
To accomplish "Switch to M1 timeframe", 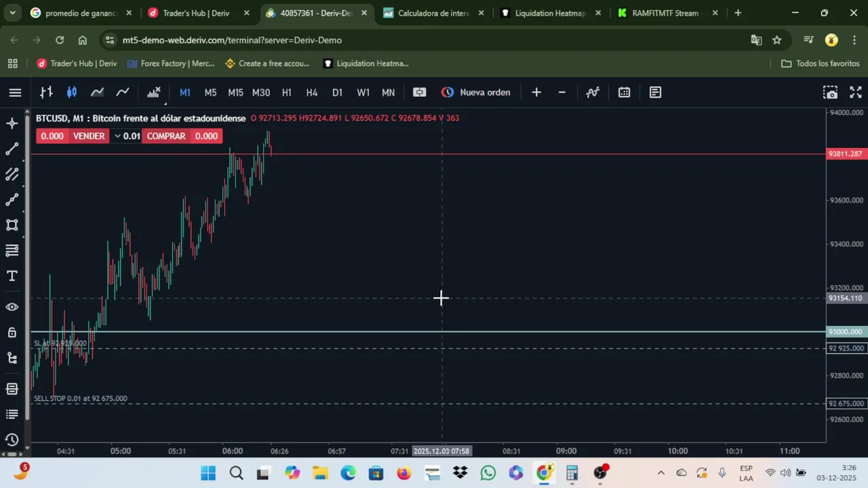I will (184, 92).
